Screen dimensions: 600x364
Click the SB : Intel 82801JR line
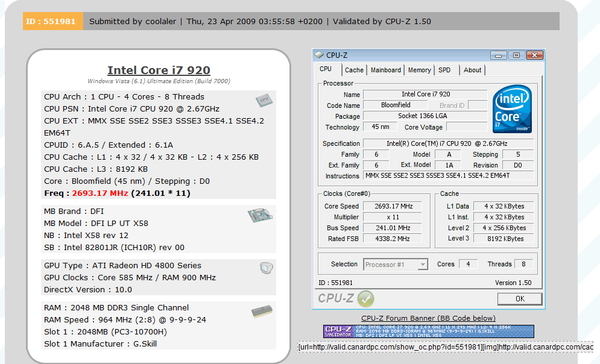click(x=114, y=247)
